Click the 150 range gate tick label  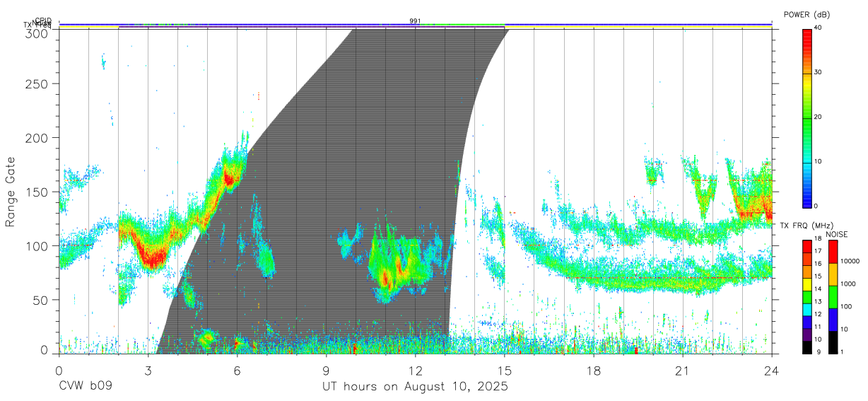(x=37, y=192)
